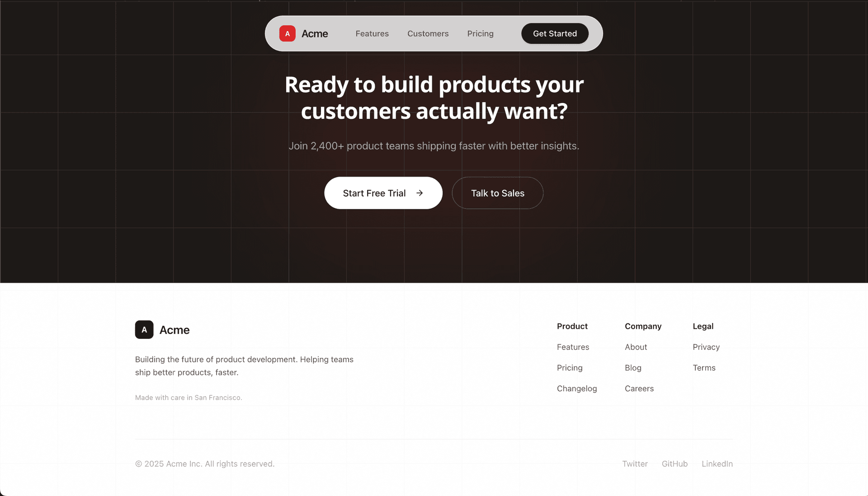Click Talk to Sales

click(x=497, y=193)
